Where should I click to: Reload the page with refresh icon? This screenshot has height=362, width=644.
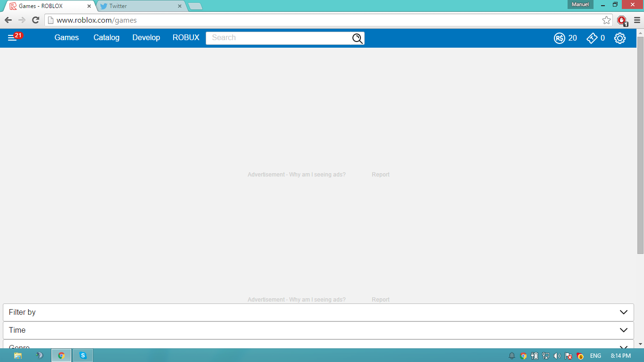(x=35, y=20)
